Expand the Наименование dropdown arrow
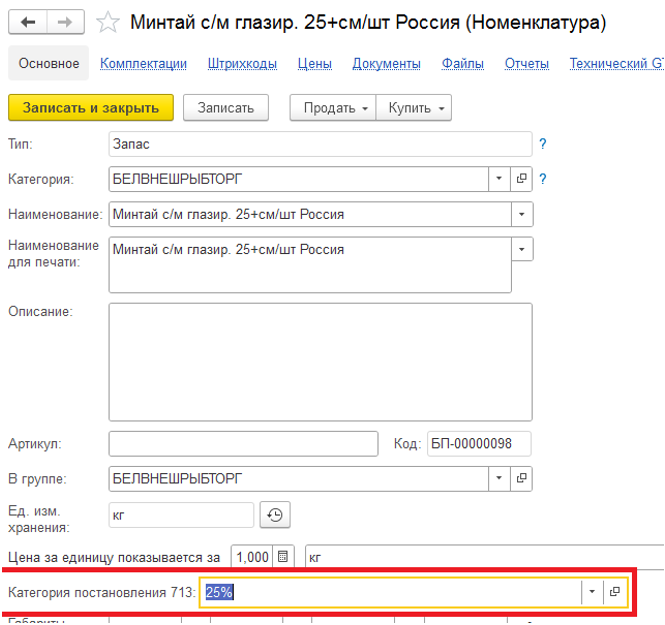 [521, 214]
